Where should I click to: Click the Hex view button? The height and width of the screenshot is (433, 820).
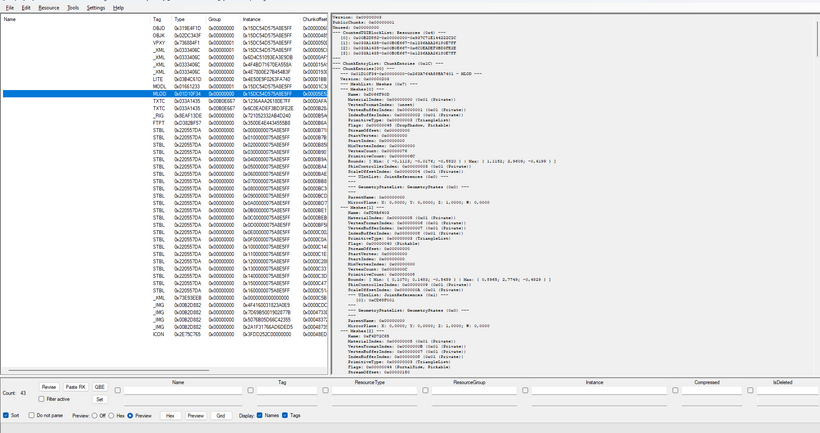point(170,416)
